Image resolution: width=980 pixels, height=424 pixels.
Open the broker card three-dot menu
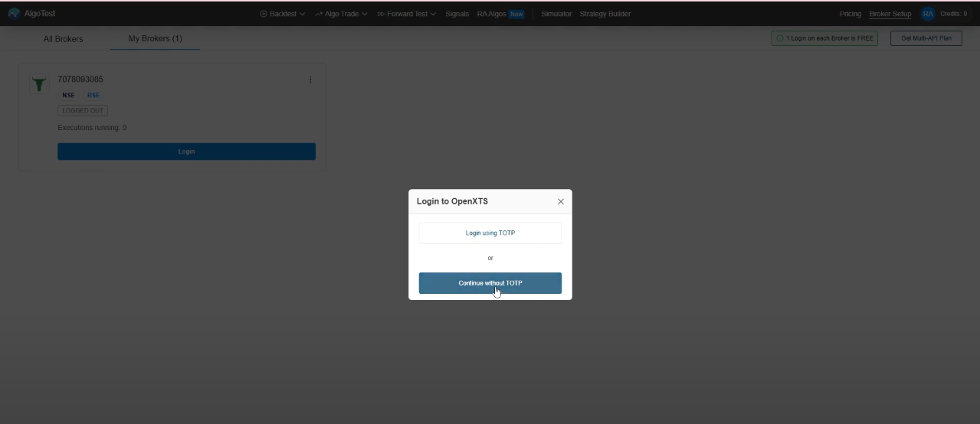(x=310, y=80)
